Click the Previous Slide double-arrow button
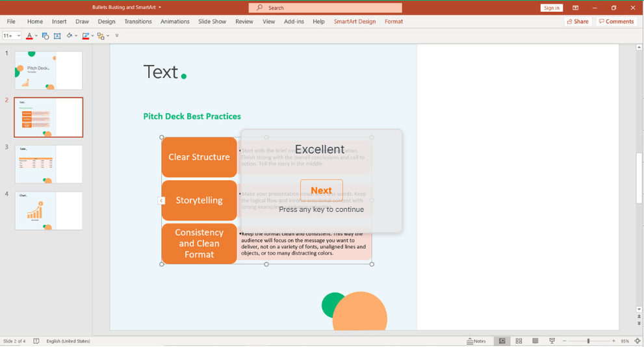Viewport: 644px width, 347px height. click(639, 316)
